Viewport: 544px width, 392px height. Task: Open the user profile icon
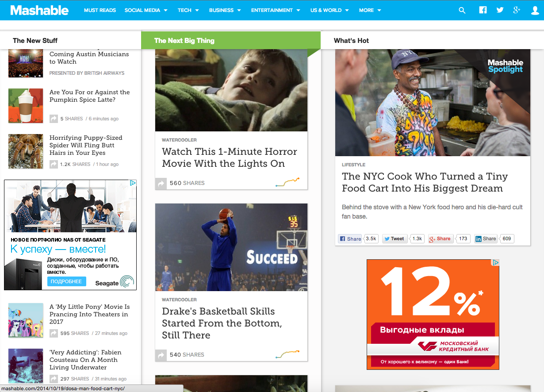(x=535, y=10)
